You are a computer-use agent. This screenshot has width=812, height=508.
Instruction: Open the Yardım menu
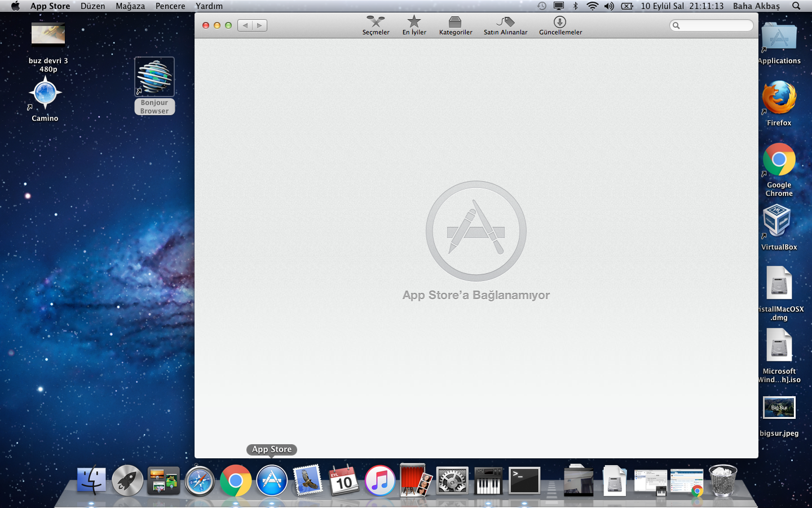click(x=209, y=6)
